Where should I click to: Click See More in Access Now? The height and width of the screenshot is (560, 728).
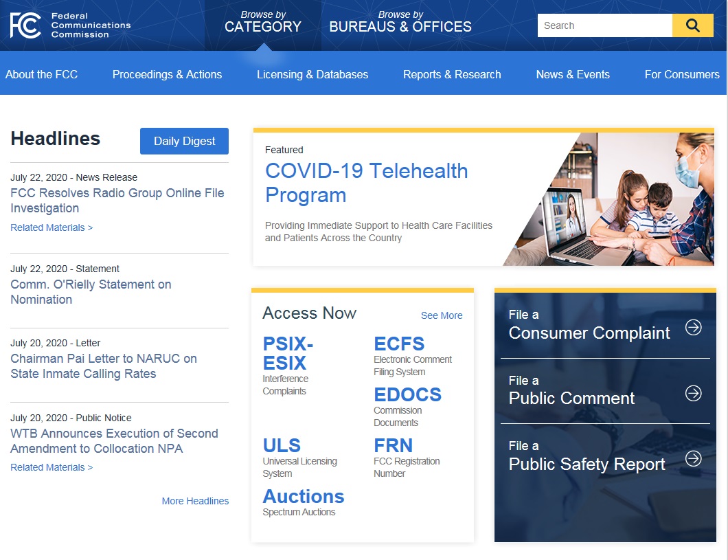coord(442,315)
